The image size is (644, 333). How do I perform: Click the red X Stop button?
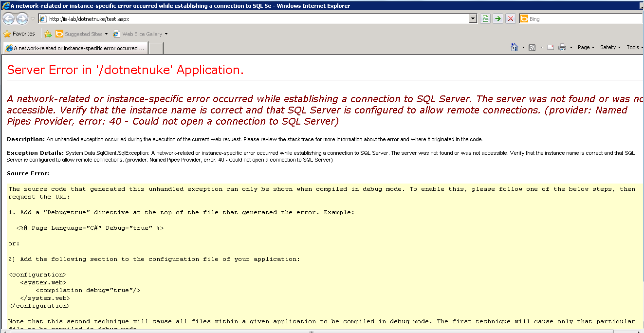[x=510, y=18]
